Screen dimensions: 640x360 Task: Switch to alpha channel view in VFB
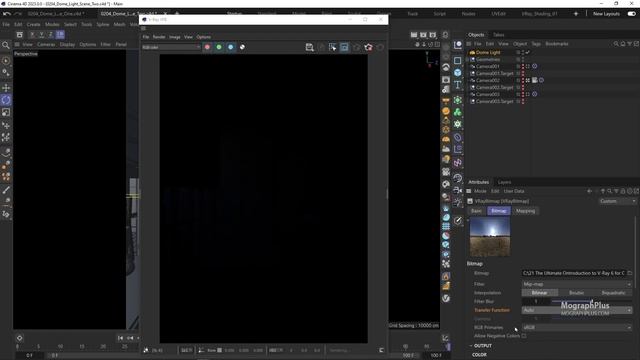pyautogui.click(x=242, y=47)
